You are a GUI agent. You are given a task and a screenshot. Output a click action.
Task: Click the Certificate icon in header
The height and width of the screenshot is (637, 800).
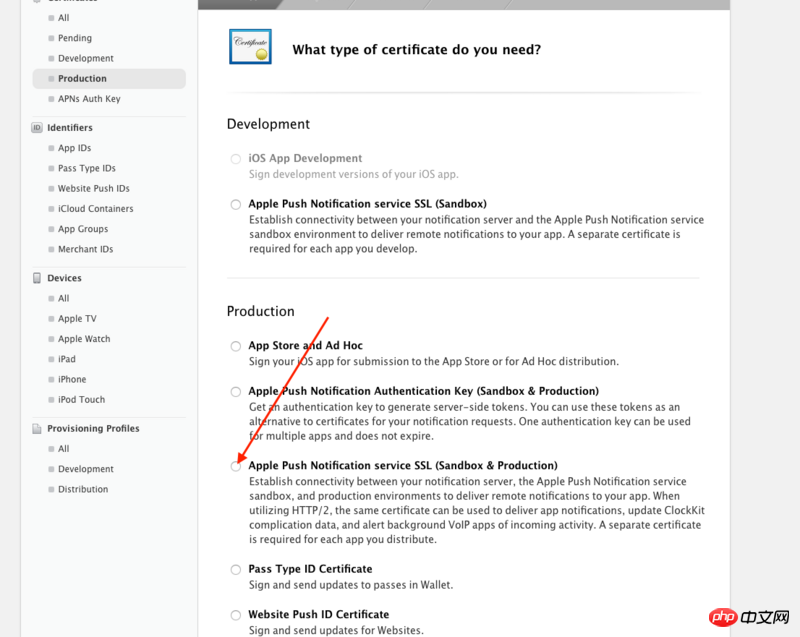(250, 46)
